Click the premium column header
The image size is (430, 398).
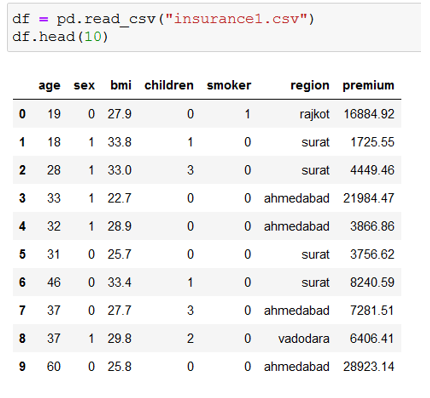(x=369, y=86)
